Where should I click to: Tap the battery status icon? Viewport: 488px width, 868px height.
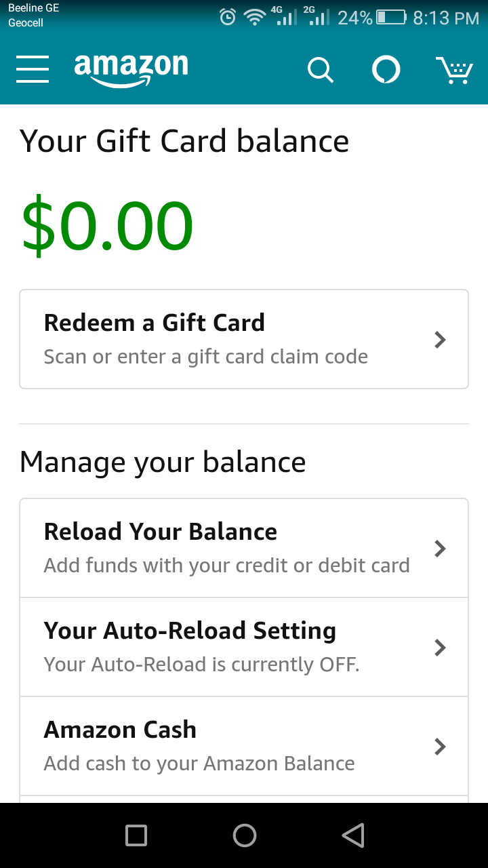click(390, 18)
